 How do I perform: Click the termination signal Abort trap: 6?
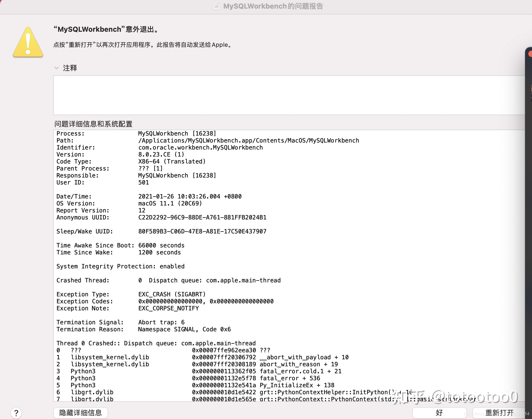(161, 322)
